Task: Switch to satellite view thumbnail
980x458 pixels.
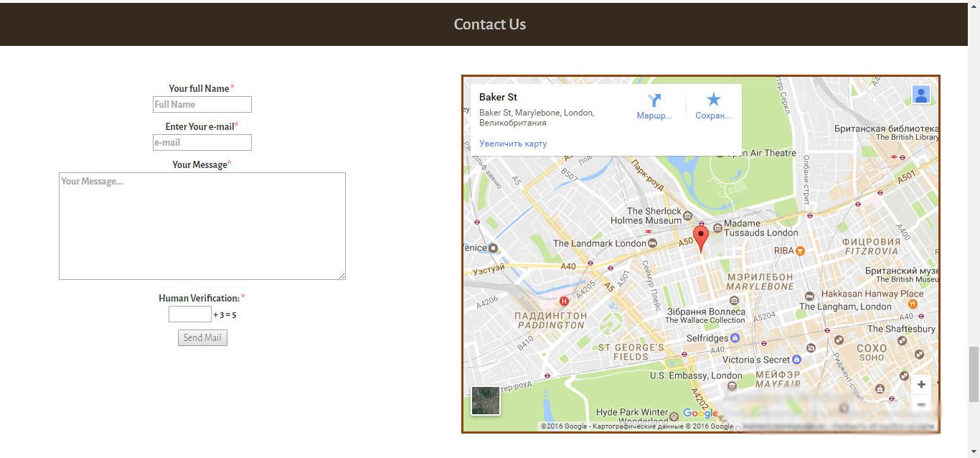Action: click(x=485, y=401)
